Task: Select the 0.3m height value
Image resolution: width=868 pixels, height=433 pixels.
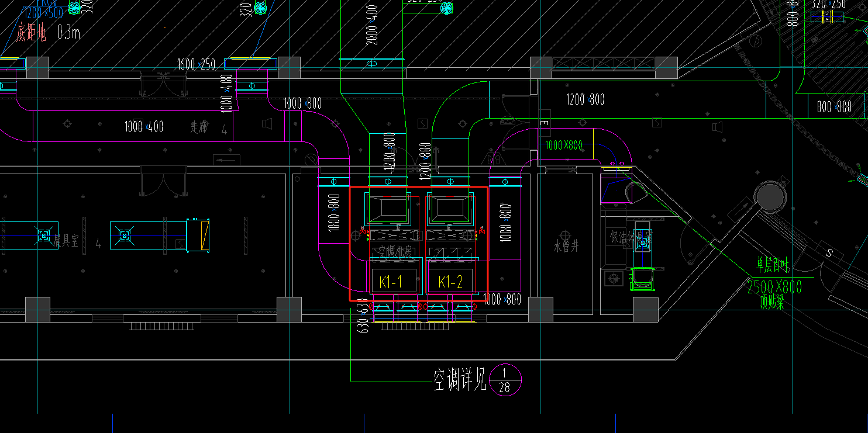Action: [x=68, y=33]
